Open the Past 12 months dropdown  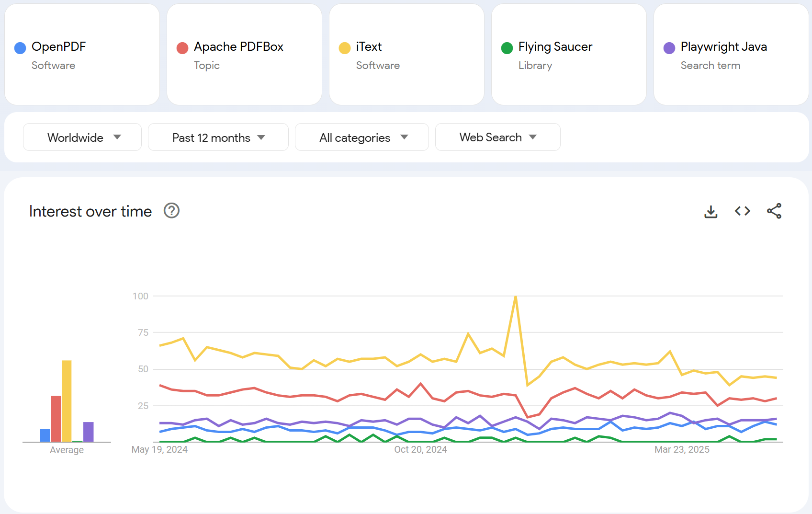[x=218, y=137]
